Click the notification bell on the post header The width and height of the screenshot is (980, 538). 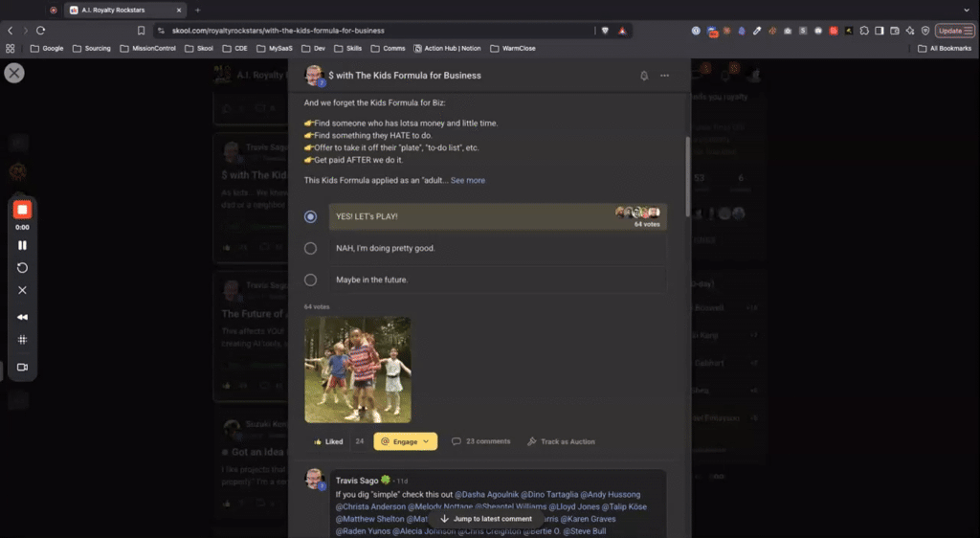[644, 76]
